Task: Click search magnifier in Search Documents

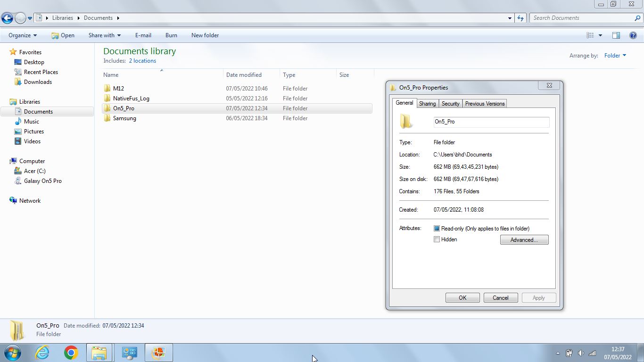Action: pos(638,18)
